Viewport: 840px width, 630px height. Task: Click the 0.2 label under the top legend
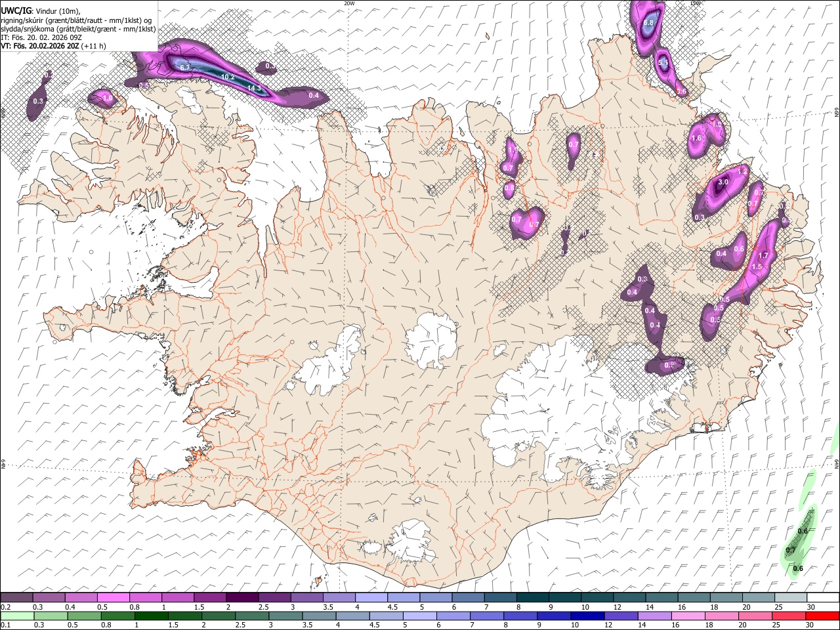point(5,607)
